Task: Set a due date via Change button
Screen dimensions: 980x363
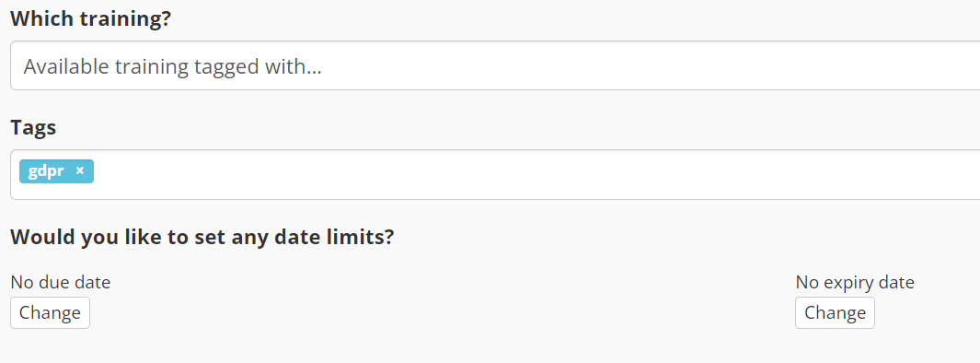Action: pos(50,313)
